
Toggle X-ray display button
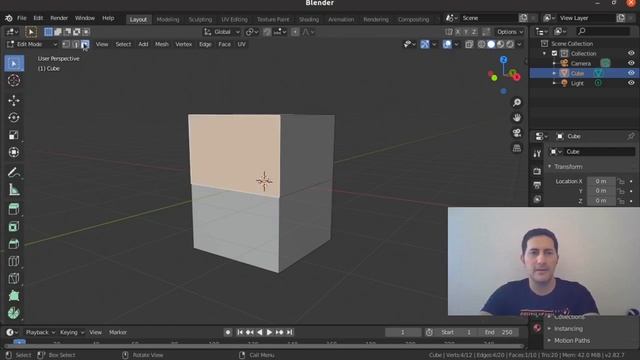tap(469, 44)
